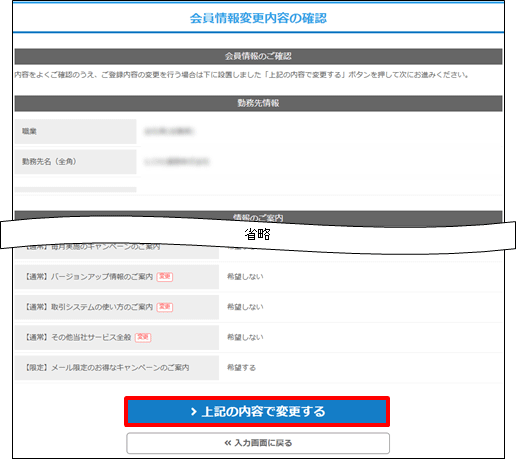
Task: Click the 職業 field label
Action: 29,131
